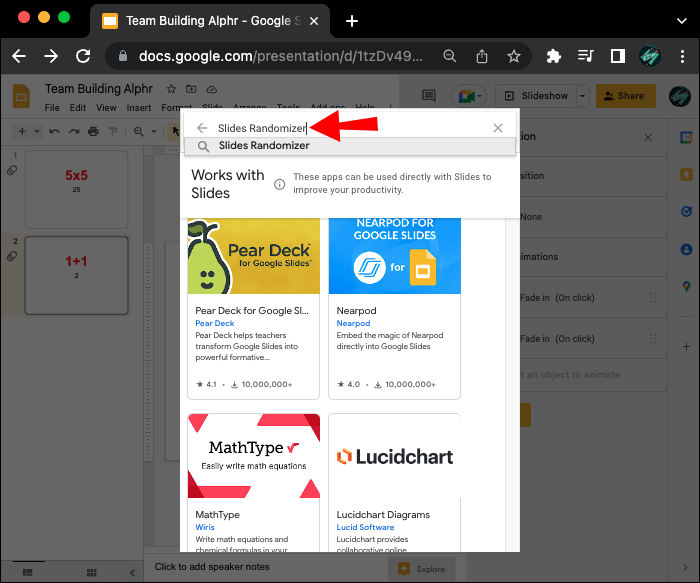Open the Pear Deck for Google Slides card
The image size is (700, 583).
tap(254, 308)
